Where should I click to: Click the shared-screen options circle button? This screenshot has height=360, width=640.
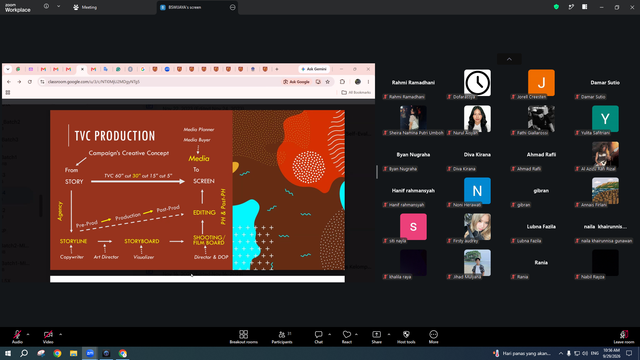click(232, 7)
